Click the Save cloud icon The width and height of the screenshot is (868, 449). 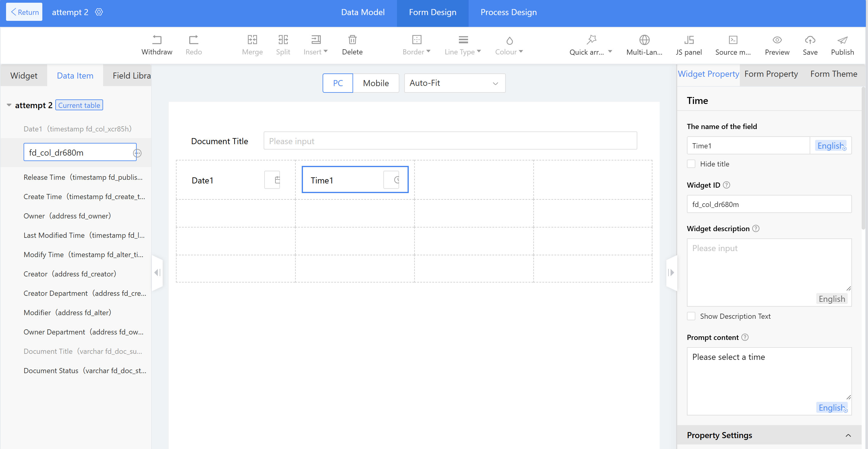(x=810, y=40)
